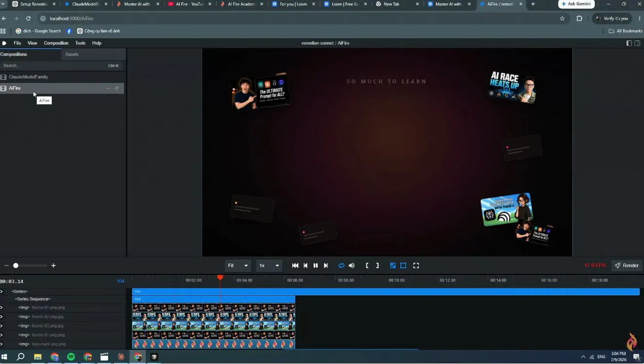Viewport: 644px width, 364px height.
Task: Open the Composition menu
Action: coord(56,43)
